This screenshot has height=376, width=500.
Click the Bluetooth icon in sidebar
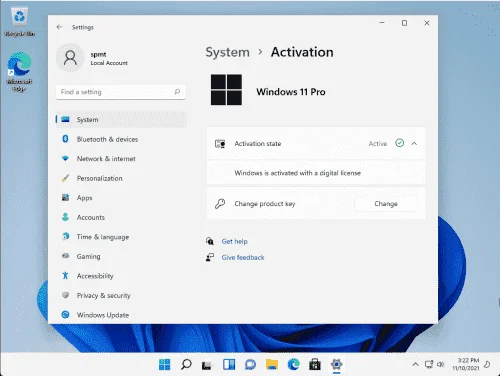coord(65,139)
